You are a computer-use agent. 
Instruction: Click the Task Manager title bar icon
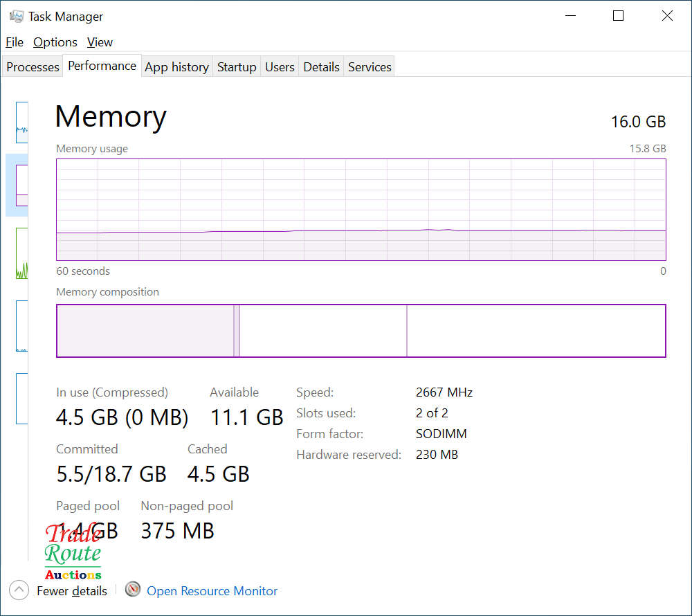(x=17, y=16)
